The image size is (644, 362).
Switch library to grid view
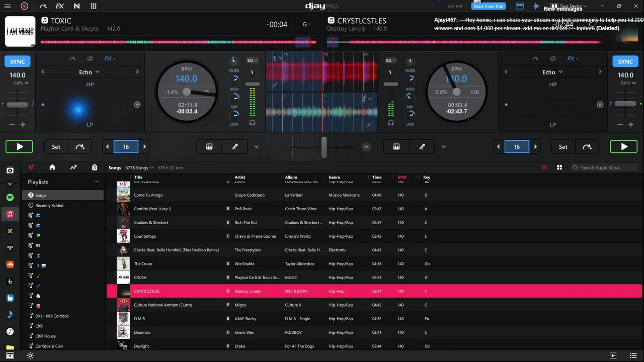559,167
